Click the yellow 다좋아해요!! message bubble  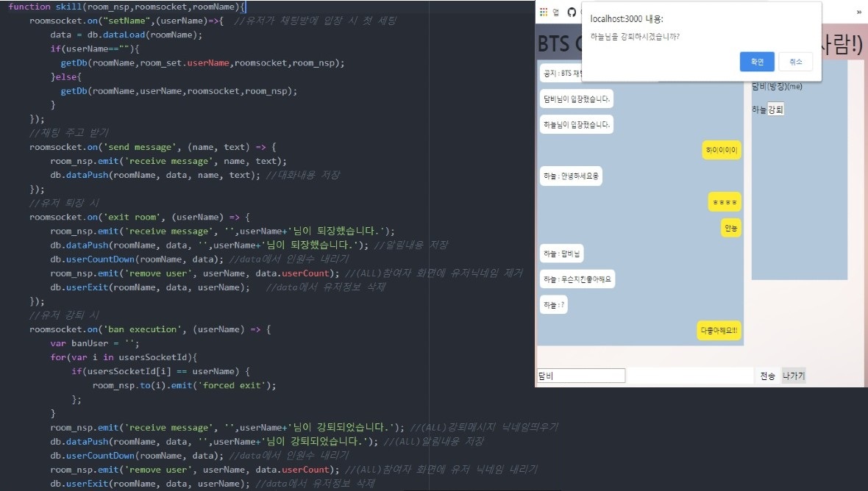point(719,331)
